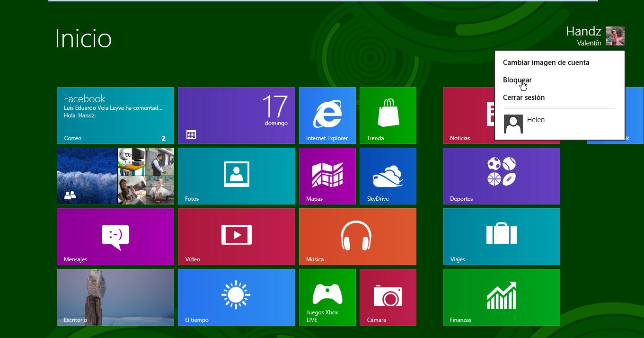Open the Deportes sports tile
644x338 pixels.
point(501,176)
